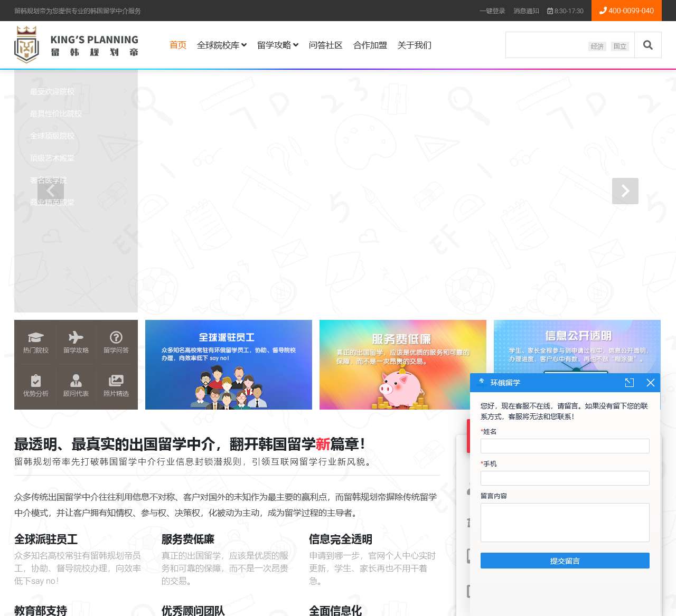676x616 pixels.
Task: Expand the 环俄留学 chat window
Action: pos(629,383)
